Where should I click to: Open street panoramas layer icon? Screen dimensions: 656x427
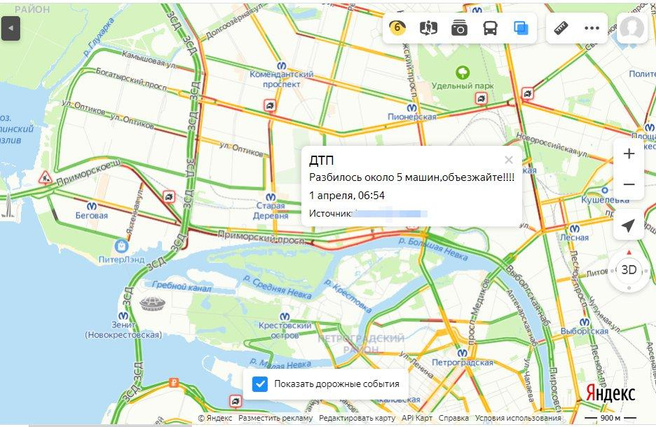(428, 28)
